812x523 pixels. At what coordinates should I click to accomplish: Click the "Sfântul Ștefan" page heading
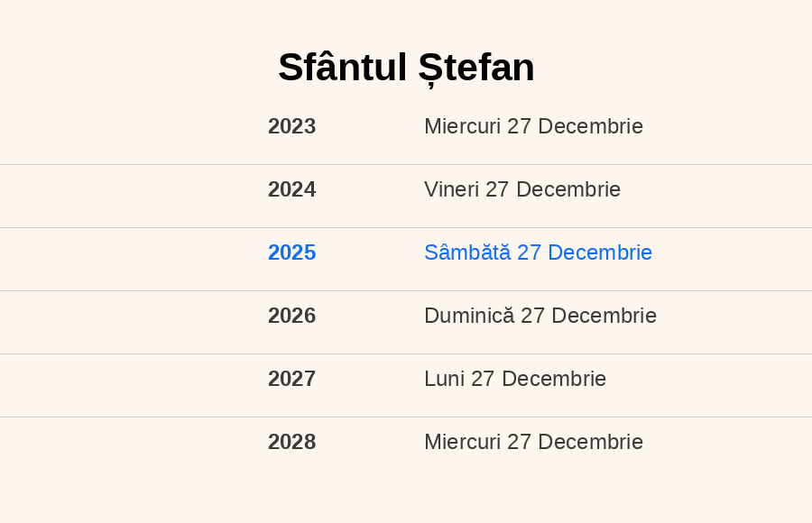[x=406, y=68]
